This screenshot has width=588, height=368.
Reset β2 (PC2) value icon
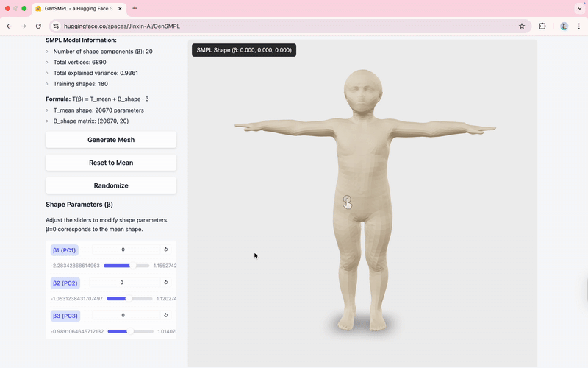(166, 283)
